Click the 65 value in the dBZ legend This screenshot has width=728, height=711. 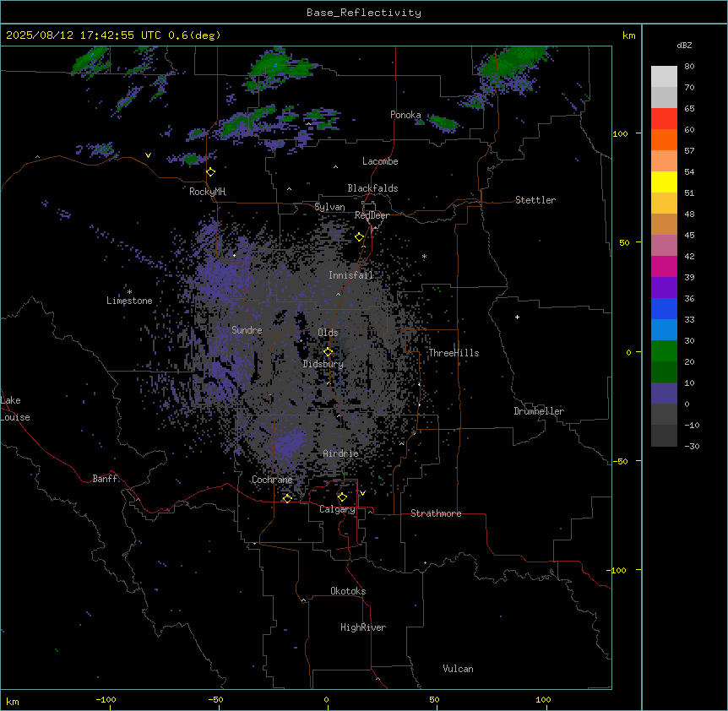[689, 109]
